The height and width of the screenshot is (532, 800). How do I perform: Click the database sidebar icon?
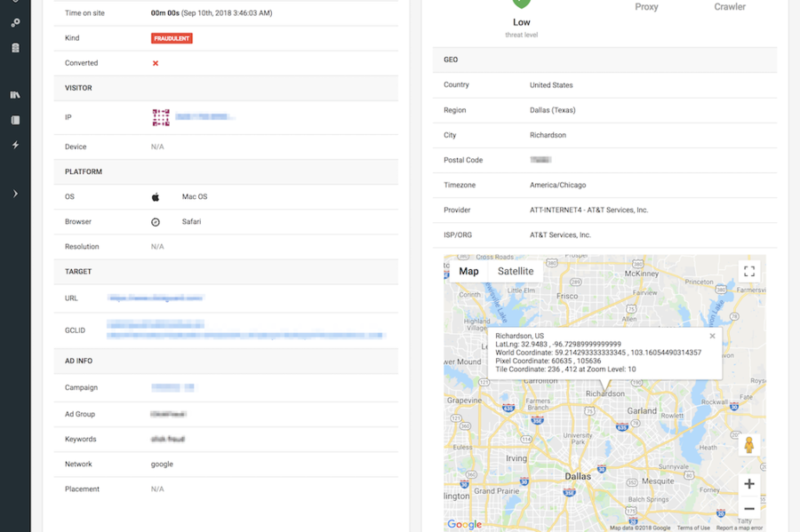click(15, 48)
